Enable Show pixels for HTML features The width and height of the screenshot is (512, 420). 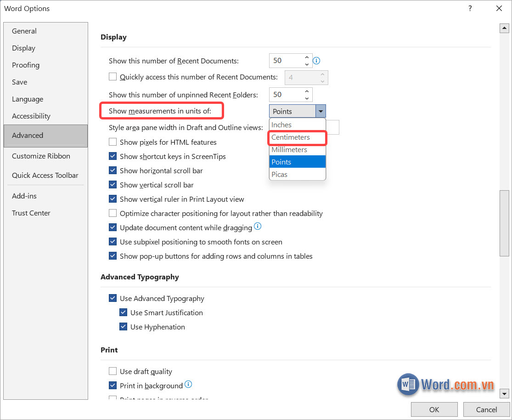[113, 142]
